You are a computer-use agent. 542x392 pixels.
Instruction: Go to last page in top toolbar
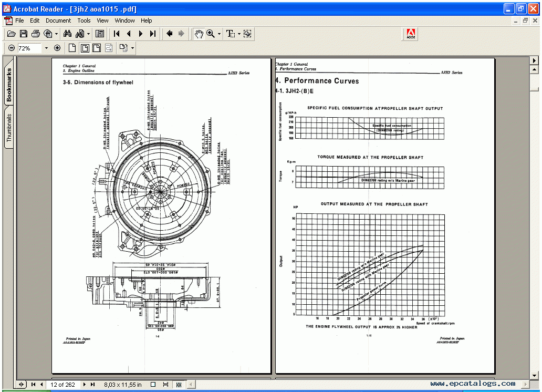click(x=153, y=34)
